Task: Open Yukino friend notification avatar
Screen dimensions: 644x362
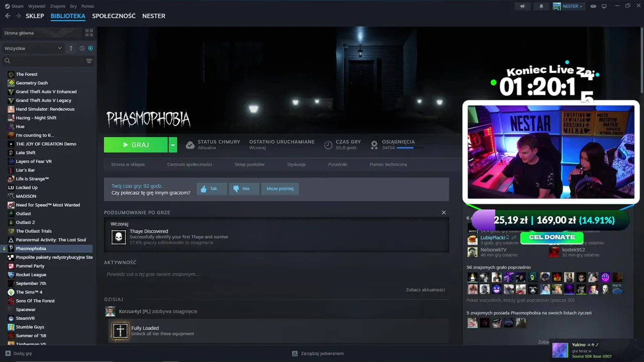Action: click(x=560, y=350)
